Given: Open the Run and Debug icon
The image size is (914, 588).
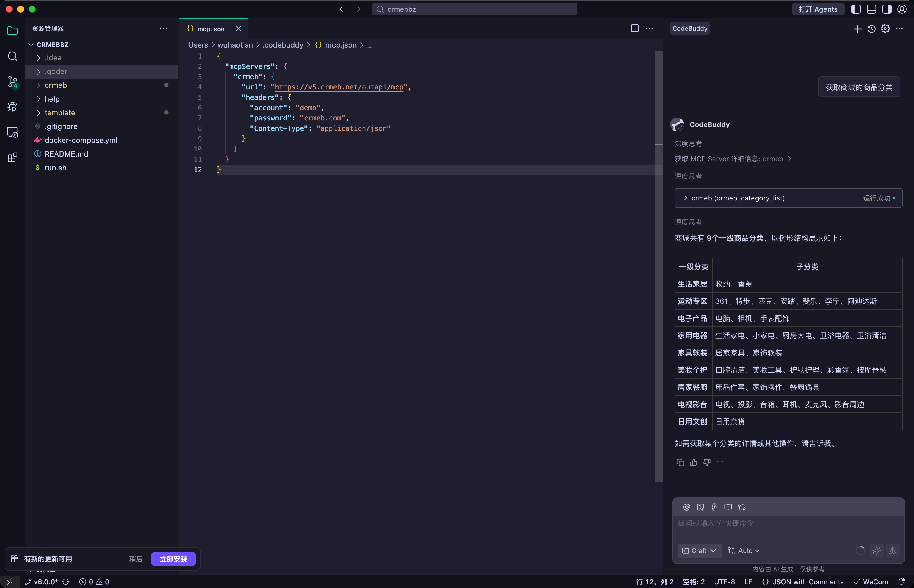Looking at the screenshot, I should click(x=12, y=106).
